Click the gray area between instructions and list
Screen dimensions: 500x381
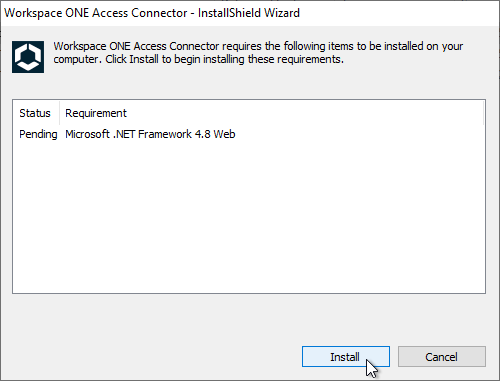pos(249,86)
